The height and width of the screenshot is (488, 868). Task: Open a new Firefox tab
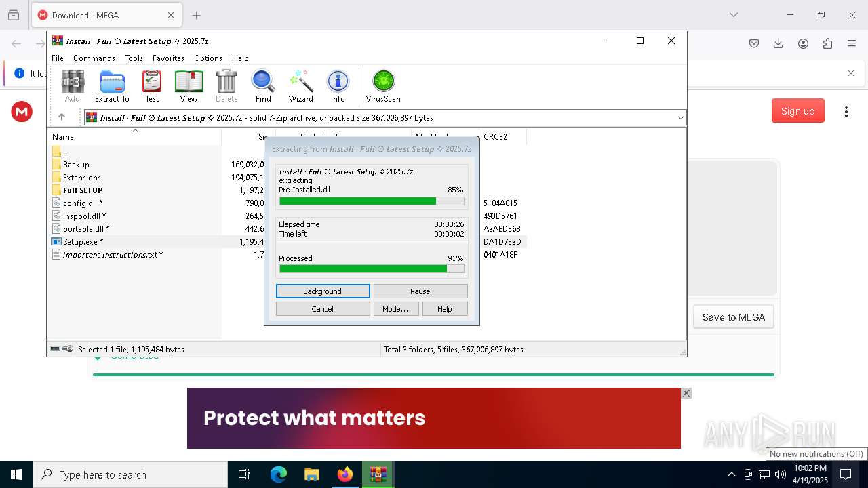[197, 15]
